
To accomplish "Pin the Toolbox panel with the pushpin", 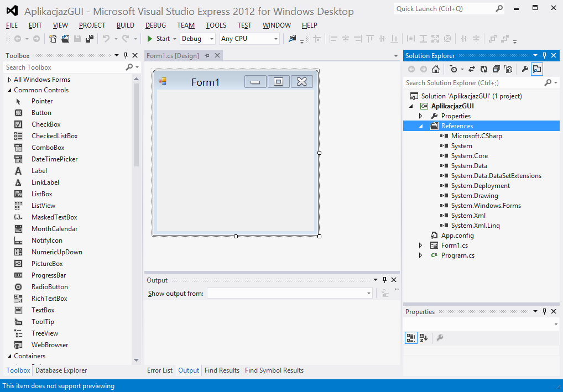I will pos(126,55).
